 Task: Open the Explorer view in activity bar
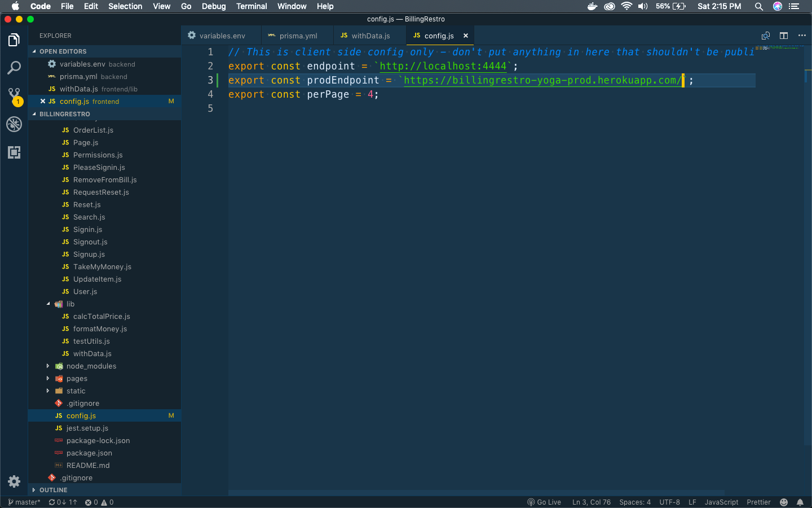coord(14,40)
